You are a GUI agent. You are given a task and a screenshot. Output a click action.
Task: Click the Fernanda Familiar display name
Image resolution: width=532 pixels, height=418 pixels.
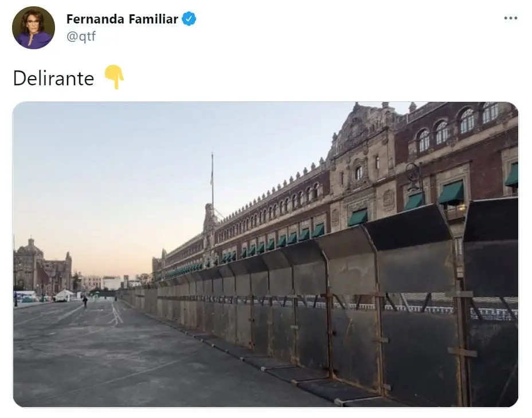122,19
